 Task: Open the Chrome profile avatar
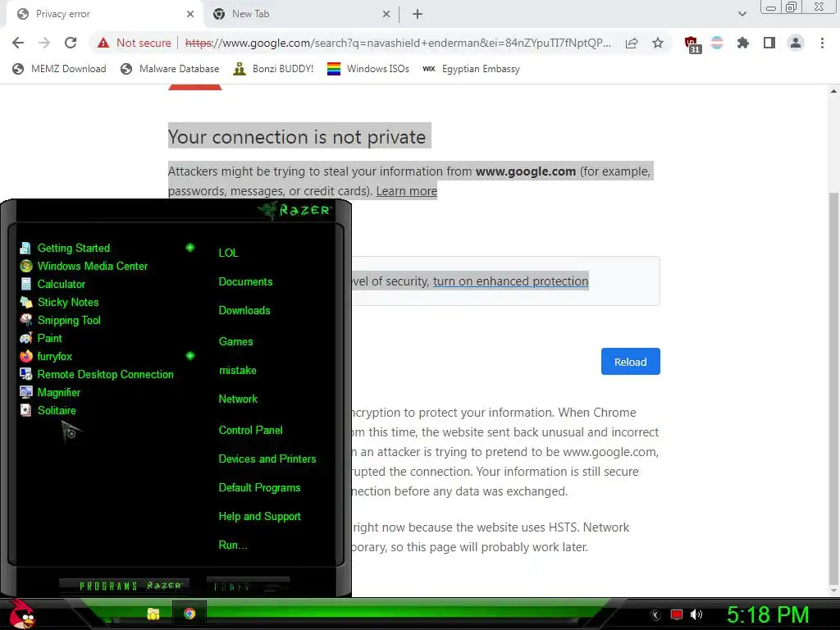click(796, 43)
